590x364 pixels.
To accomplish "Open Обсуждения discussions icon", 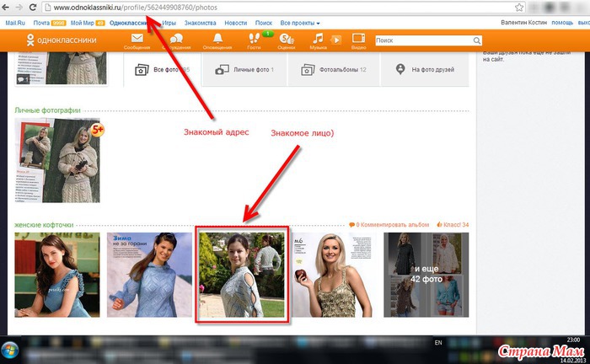I will pos(176,41).
